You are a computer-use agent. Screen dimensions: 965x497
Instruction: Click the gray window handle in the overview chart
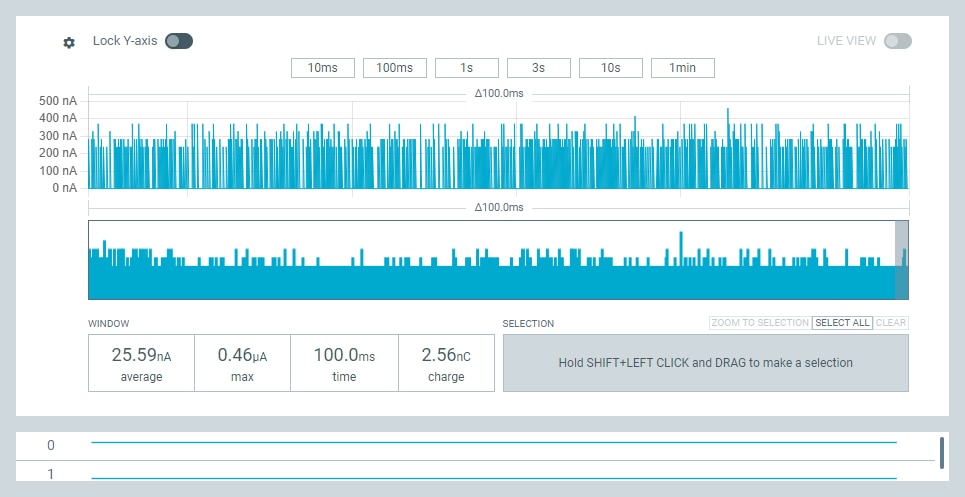[x=901, y=260]
